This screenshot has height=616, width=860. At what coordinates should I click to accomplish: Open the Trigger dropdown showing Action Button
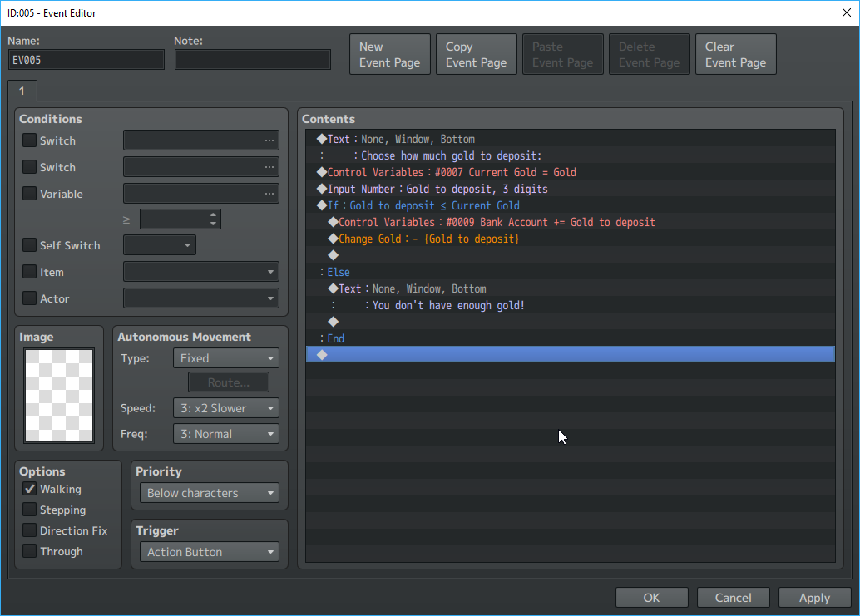210,552
